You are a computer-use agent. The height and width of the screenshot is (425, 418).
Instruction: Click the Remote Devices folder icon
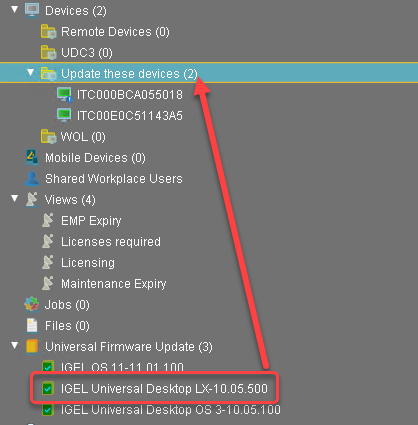point(48,32)
